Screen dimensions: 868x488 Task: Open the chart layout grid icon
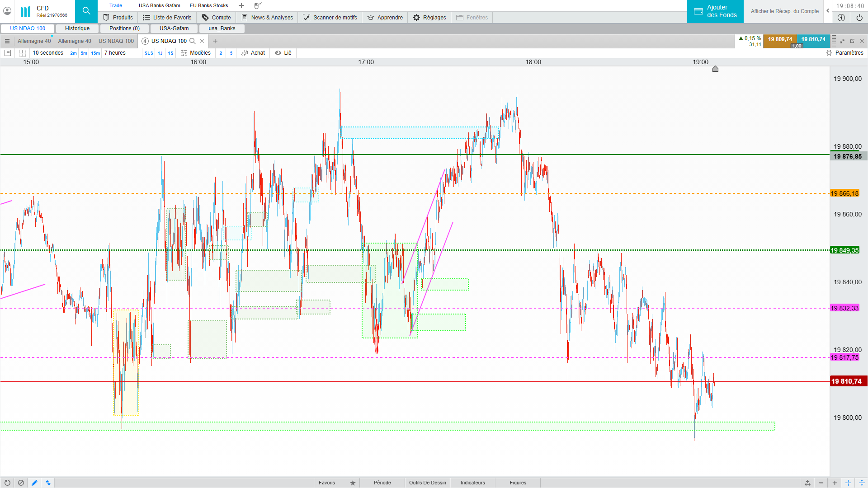coord(22,53)
